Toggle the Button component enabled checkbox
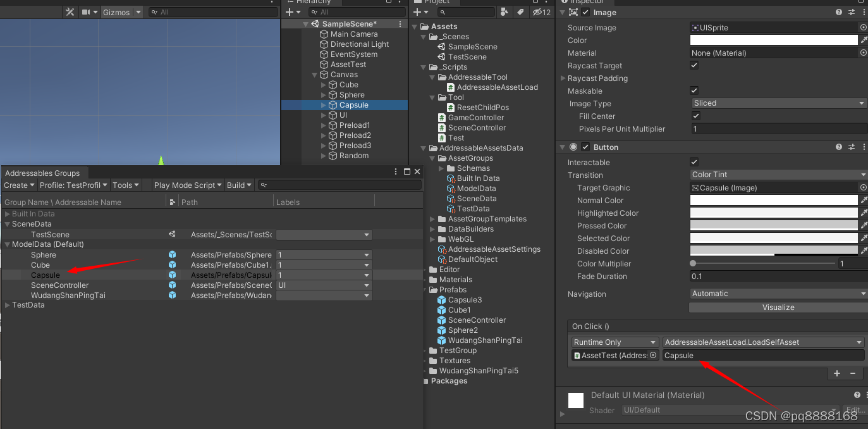This screenshot has width=868, height=429. [x=585, y=147]
